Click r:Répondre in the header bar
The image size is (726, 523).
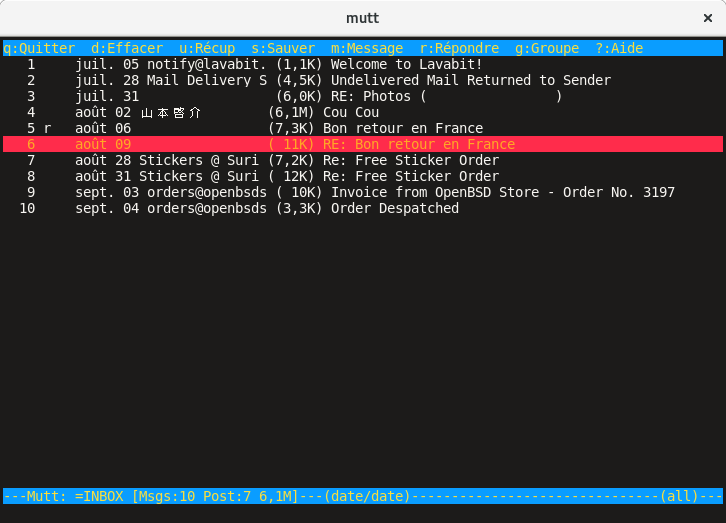459,48
